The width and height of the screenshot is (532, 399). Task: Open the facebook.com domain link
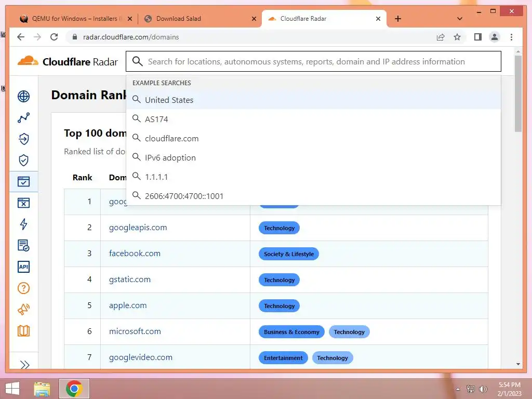pos(135,253)
